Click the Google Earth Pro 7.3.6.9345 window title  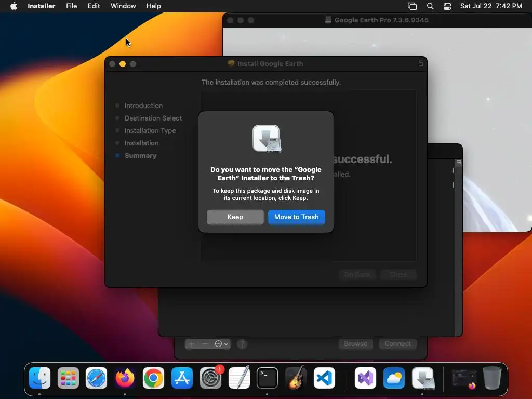pyautogui.click(x=381, y=20)
